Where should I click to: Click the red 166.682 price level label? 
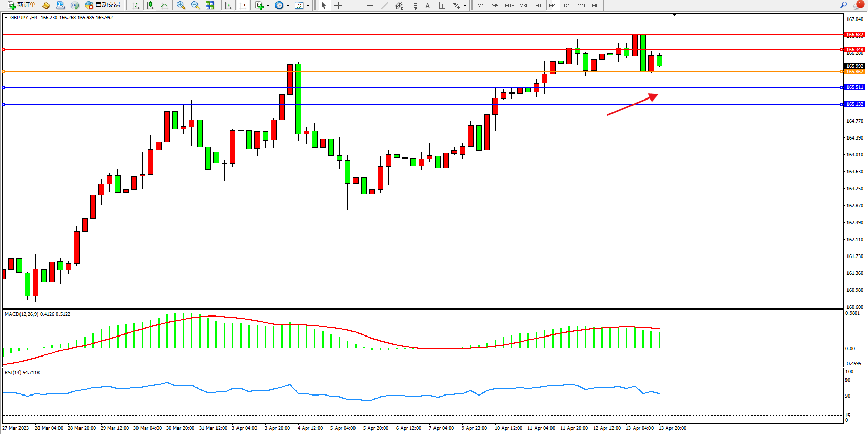pos(855,35)
